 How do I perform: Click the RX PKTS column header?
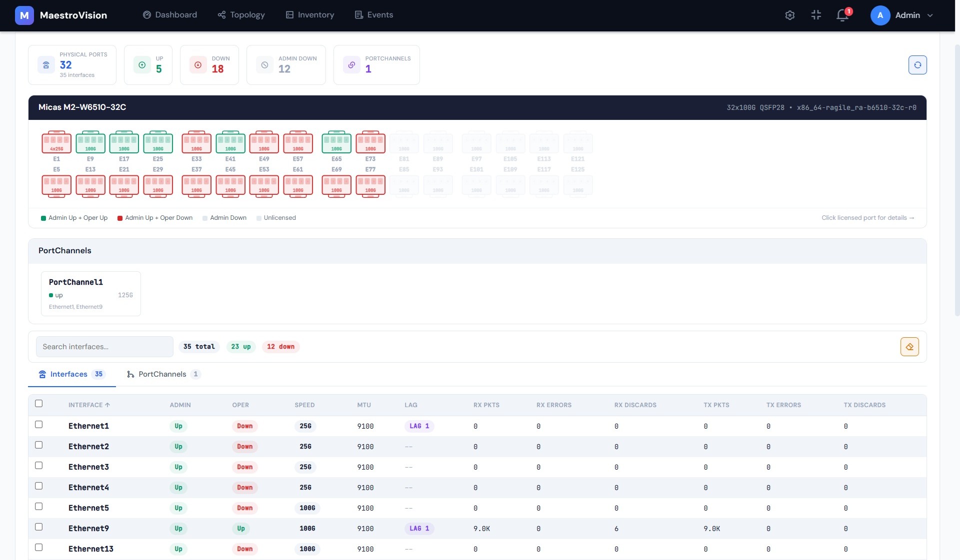click(x=486, y=405)
